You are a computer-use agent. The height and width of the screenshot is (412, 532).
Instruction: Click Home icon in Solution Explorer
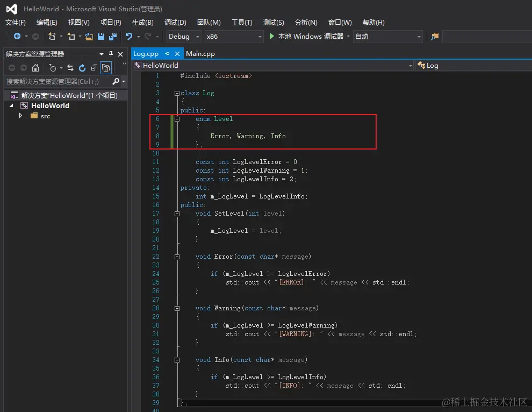35,68
